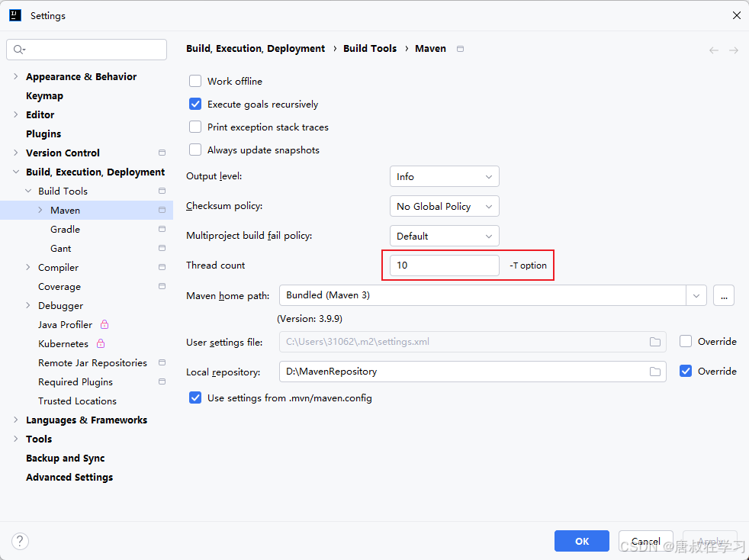Click project icon next to Required Plugins

[x=162, y=381]
